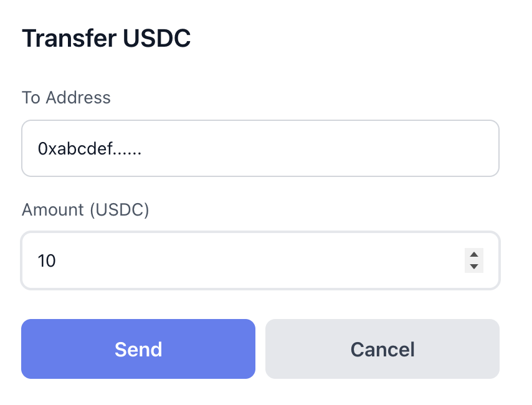The image size is (532, 405).
Task: Click the amount number spinner control
Action: (x=474, y=260)
